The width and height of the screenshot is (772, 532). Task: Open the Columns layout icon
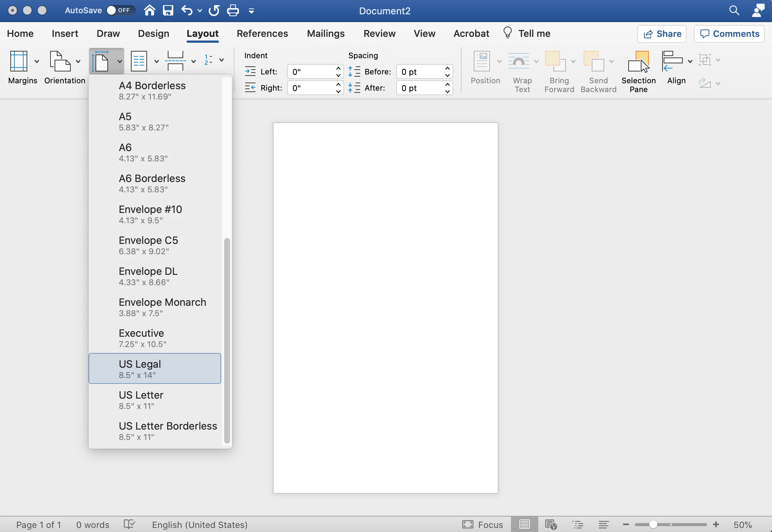point(139,61)
